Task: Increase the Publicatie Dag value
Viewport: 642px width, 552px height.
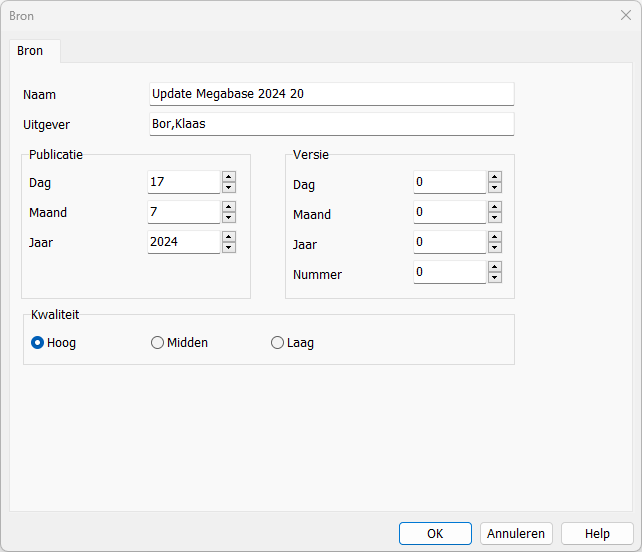Action: point(229,177)
